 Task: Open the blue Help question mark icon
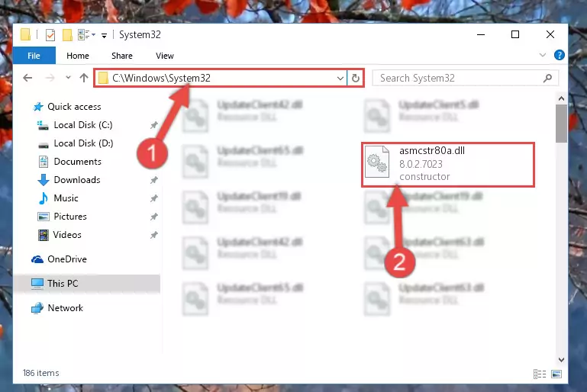pos(560,56)
